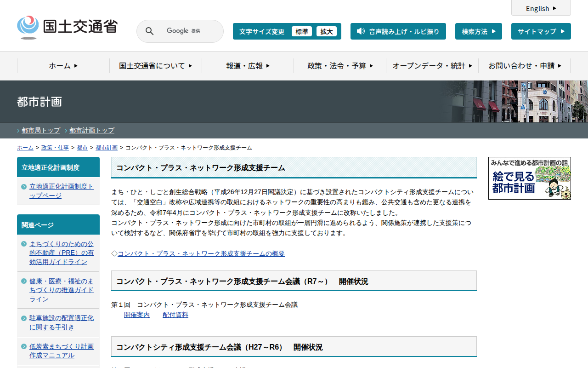Open the ホーム navigation item
Screen dimensions: 588x368
click(x=63, y=66)
